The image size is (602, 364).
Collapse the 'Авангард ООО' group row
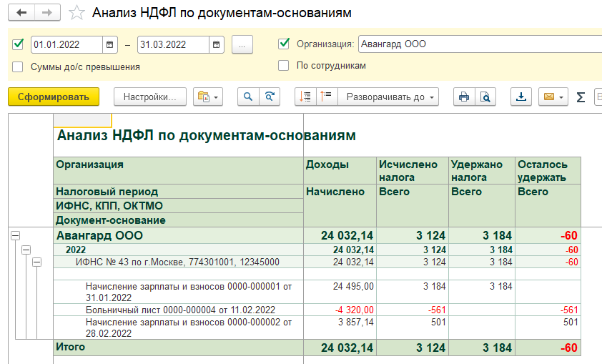click(15, 235)
